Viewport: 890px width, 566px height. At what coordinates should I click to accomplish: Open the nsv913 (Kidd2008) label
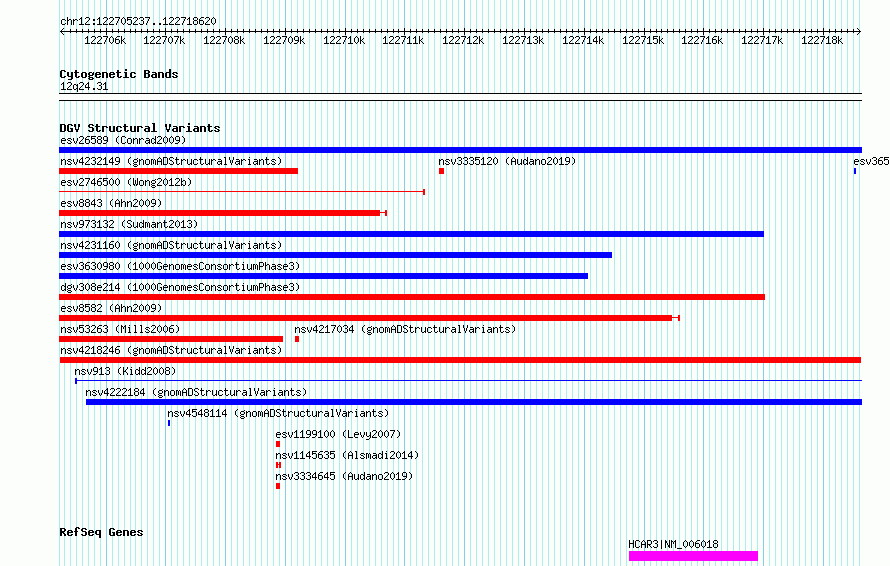click(125, 371)
